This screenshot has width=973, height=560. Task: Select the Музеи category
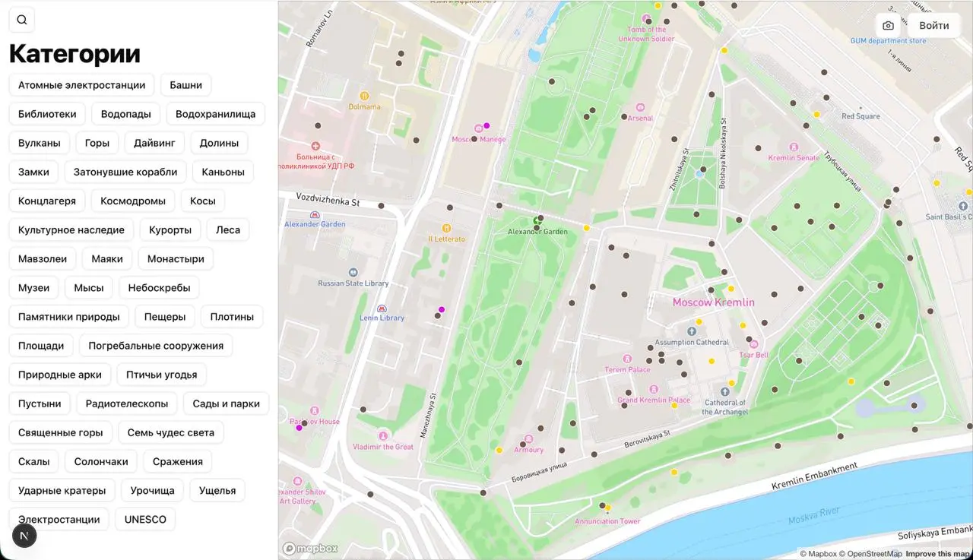[x=34, y=288]
